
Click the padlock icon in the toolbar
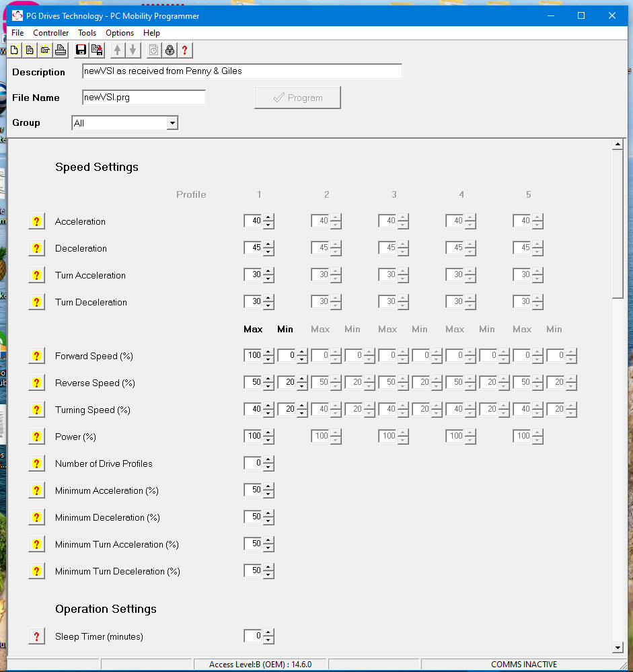click(x=170, y=50)
